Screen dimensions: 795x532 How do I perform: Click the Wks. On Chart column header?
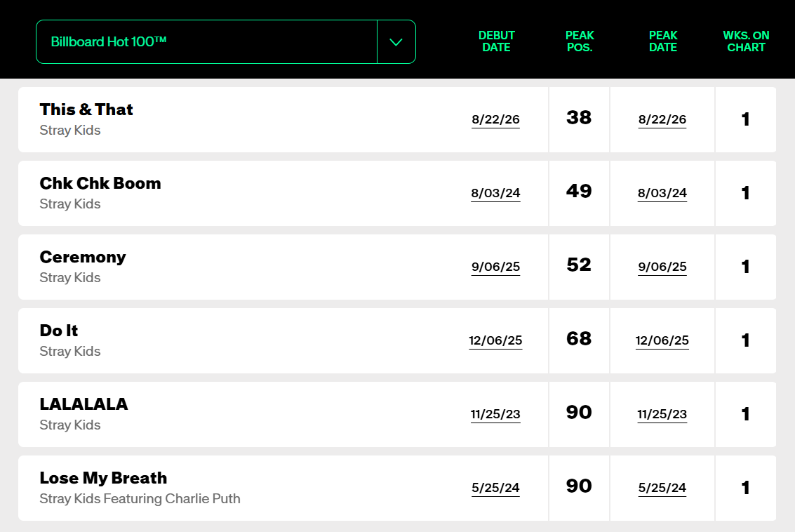click(746, 41)
